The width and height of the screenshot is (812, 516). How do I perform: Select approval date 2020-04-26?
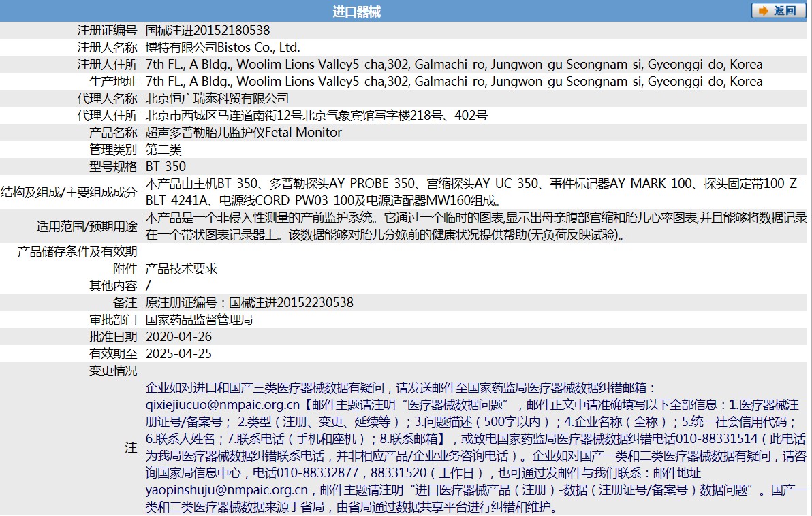178,337
